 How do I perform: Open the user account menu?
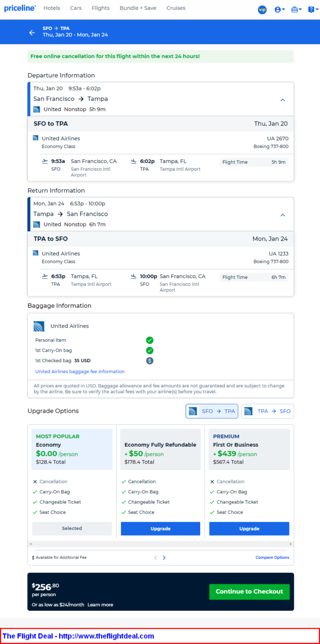pyautogui.click(x=279, y=10)
